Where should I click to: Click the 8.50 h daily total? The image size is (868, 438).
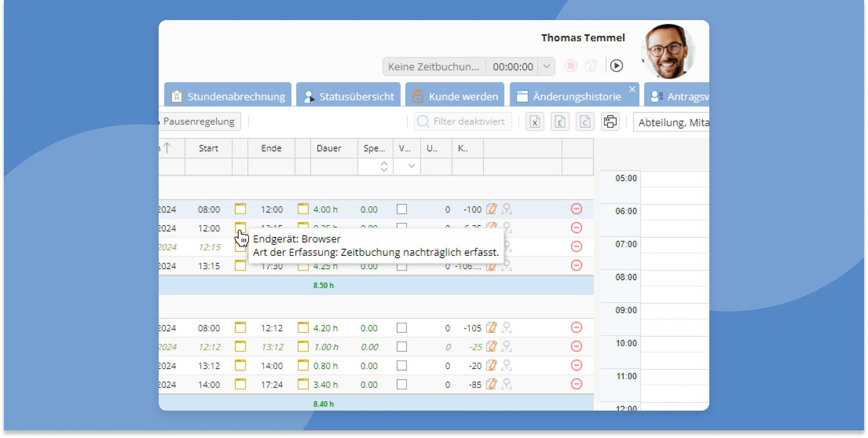point(324,285)
